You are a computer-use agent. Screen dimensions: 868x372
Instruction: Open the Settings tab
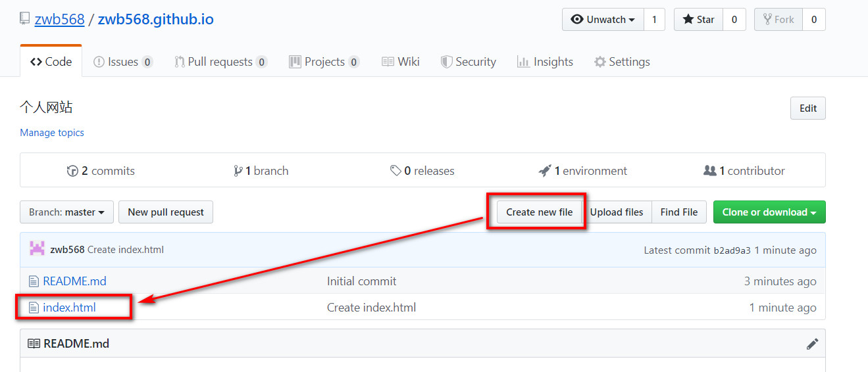622,62
